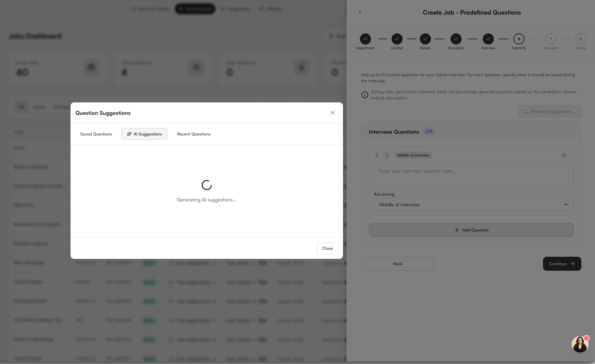595x364 pixels.
Task: Select step 7 Evaluation circle
Action: coord(551,39)
